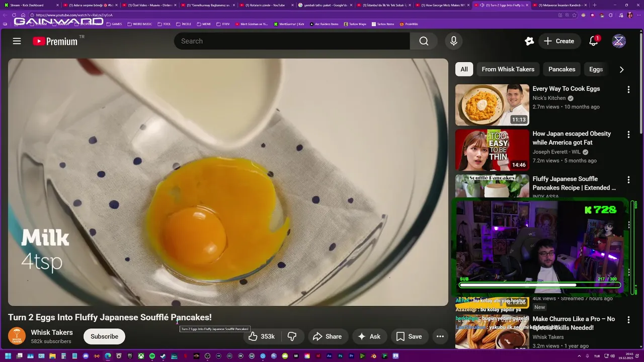Open Steam from the taskbar

click(x=163, y=356)
